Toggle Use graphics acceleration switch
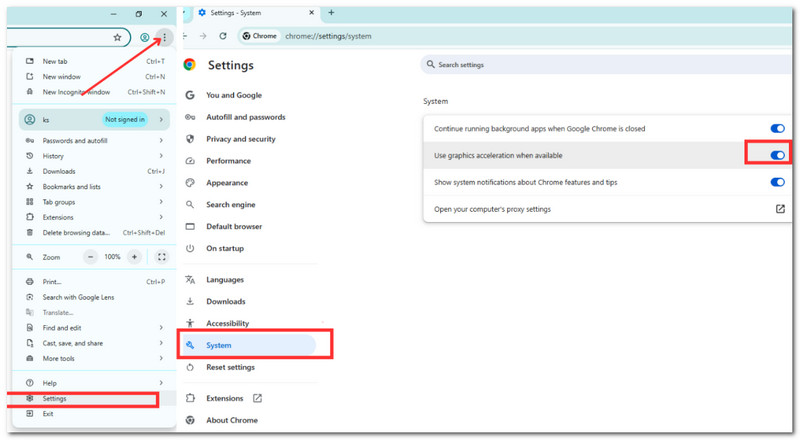Screen dimensions: 800x440 pyautogui.click(x=778, y=155)
